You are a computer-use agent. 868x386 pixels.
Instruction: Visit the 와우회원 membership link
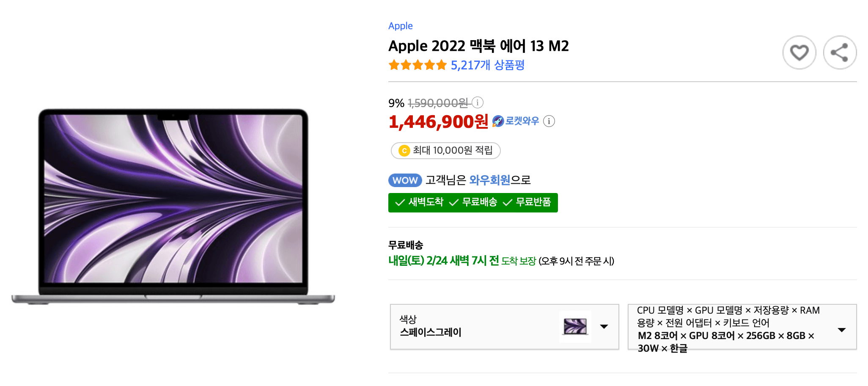[489, 180]
